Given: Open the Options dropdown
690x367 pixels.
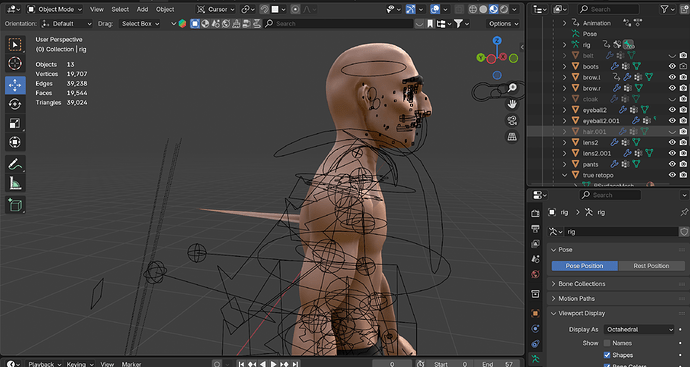Looking at the screenshot, I should click(x=503, y=24).
